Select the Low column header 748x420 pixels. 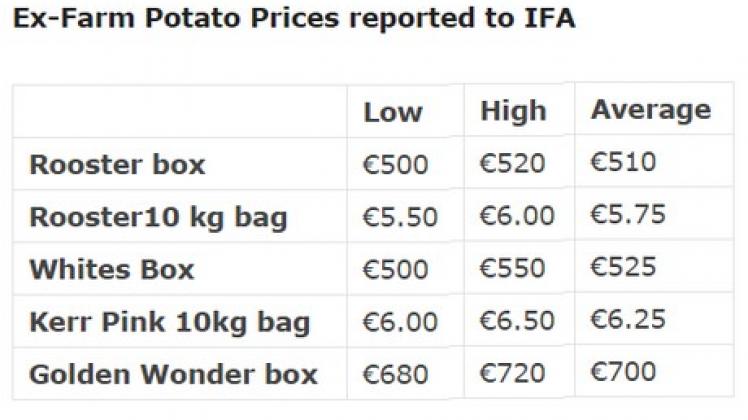[x=393, y=113]
